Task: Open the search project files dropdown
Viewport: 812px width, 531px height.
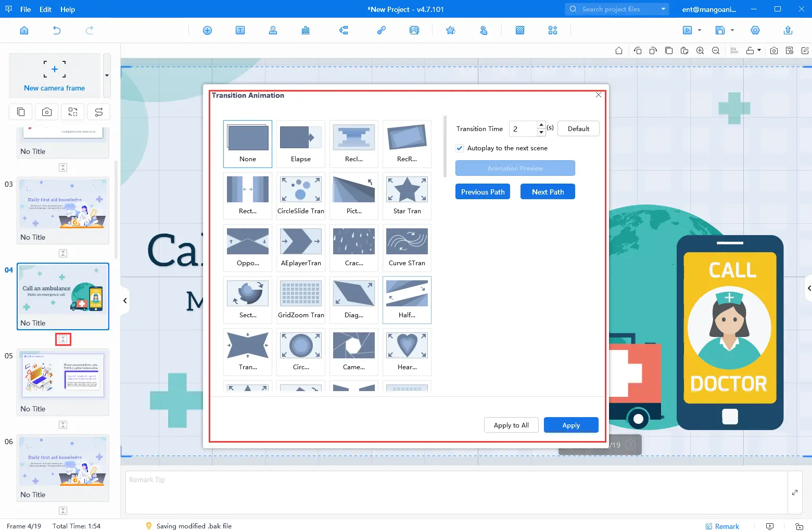Action: coord(663,9)
